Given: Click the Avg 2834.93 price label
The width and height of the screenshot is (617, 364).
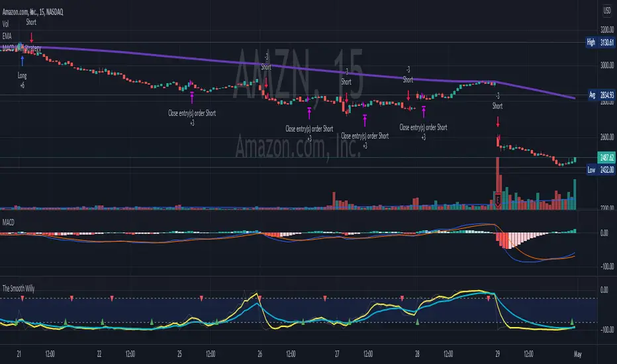Looking at the screenshot, I should tap(601, 95).
